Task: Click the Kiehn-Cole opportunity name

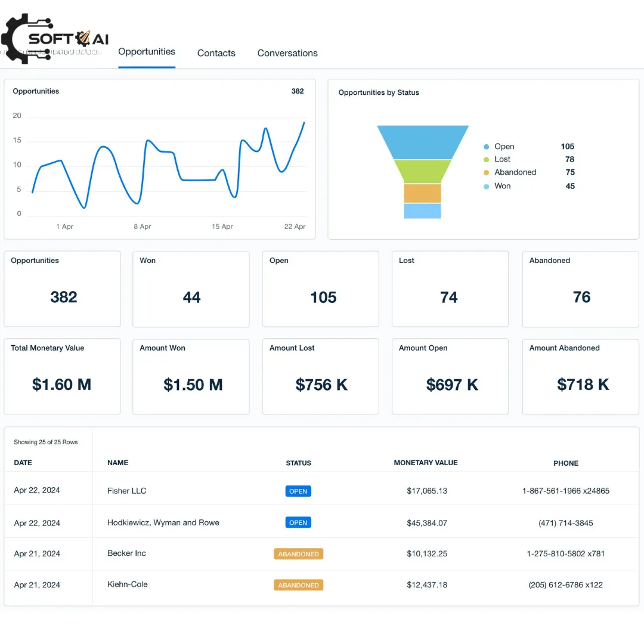Action: (x=128, y=584)
